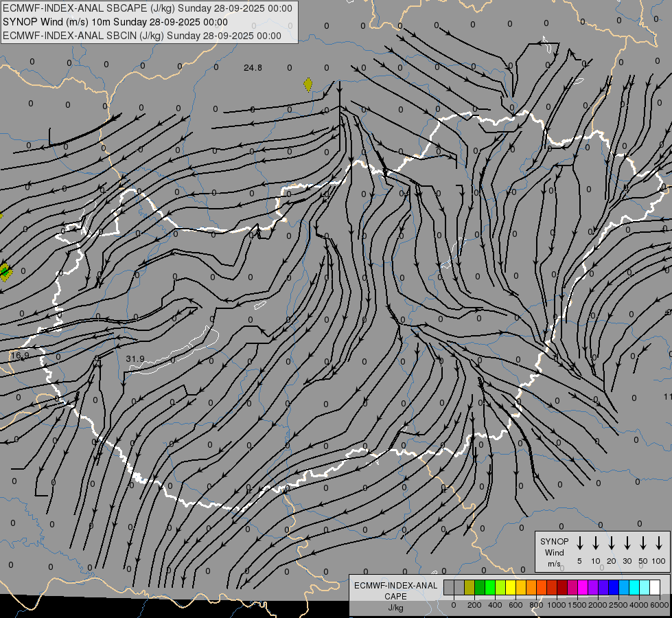This screenshot has height=618, width=672.
Task: Click the wind legend arrow above 10
Action: (596, 543)
